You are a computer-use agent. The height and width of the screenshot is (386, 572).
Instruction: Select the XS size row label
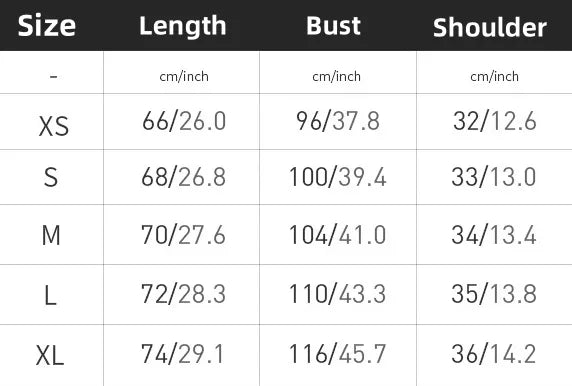pyautogui.click(x=54, y=127)
